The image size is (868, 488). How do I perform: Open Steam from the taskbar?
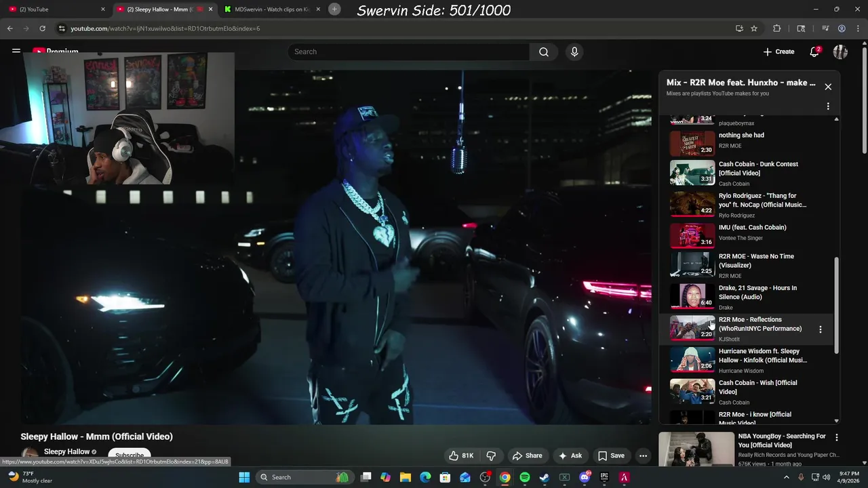544,477
